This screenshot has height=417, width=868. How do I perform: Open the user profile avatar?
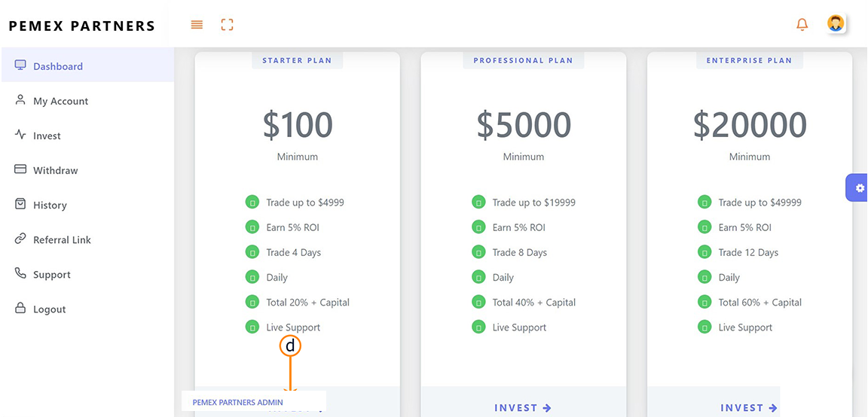835,23
